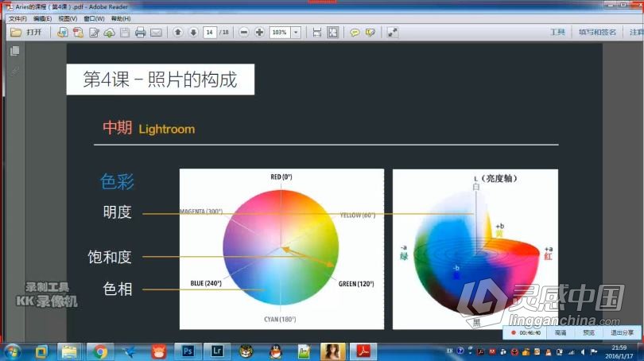The height and width of the screenshot is (361, 644).
Task: Click the 明度 label
Action: pyautogui.click(x=117, y=212)
